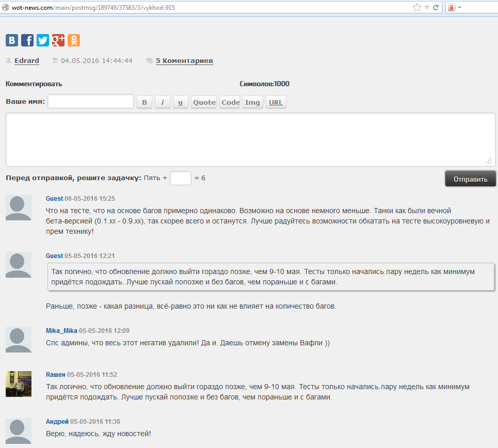Click the quoted text block in Guest comment
This screenshot has height=448, width=498.
[x=271, y=277]
